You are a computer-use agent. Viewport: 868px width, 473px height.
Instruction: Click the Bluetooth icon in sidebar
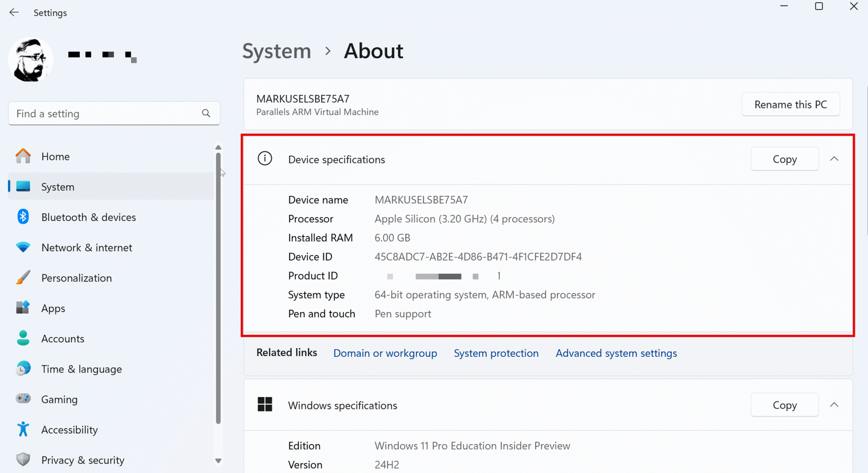[x=23, y=217]
